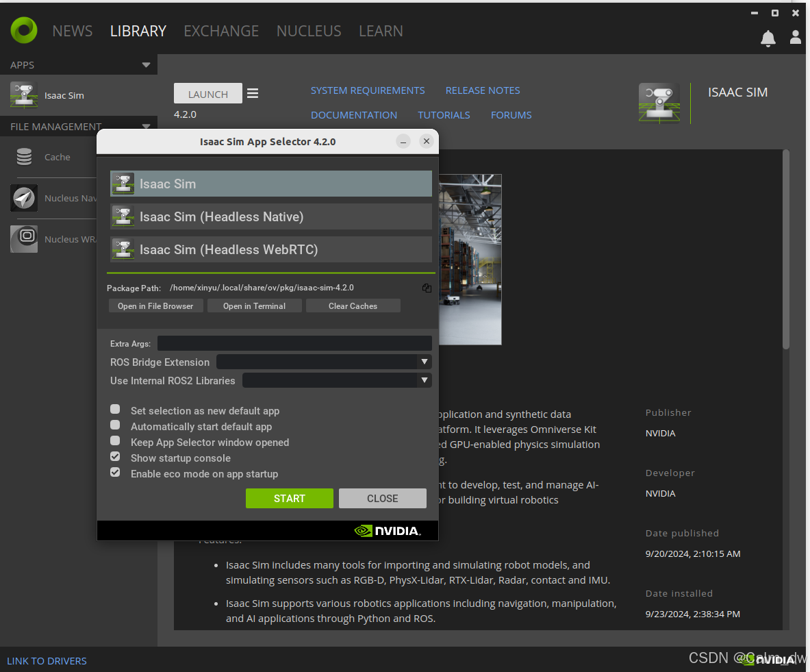Switch to the LIBRARY tab

point(138,31)
